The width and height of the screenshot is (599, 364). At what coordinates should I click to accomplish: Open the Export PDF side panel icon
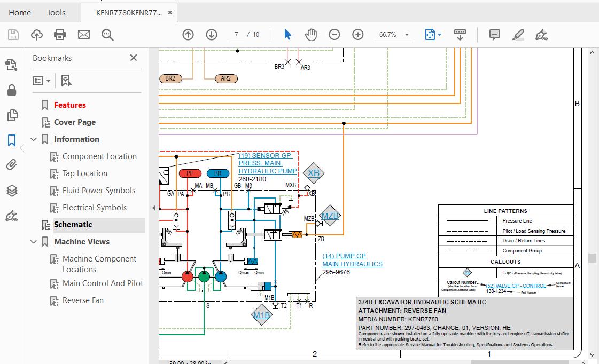pos(12,65)
